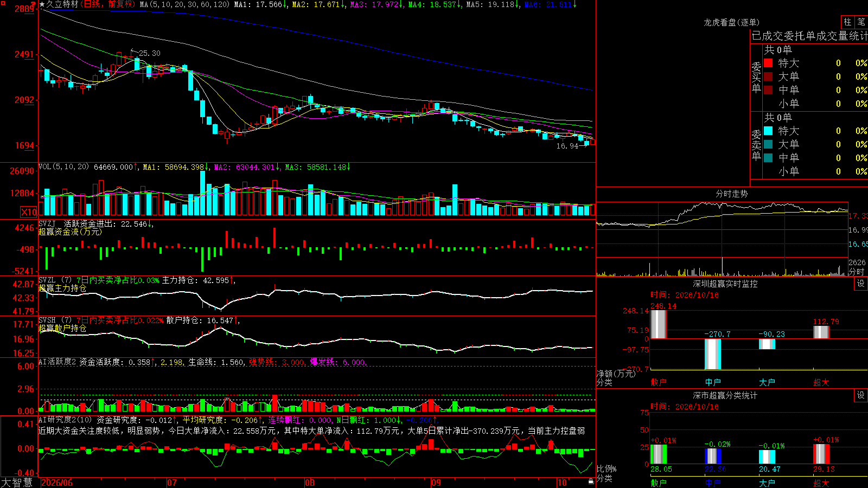Click the teal 中单 sell order swatch
This screenshot has height=488, width=868.
pos(768,158)
